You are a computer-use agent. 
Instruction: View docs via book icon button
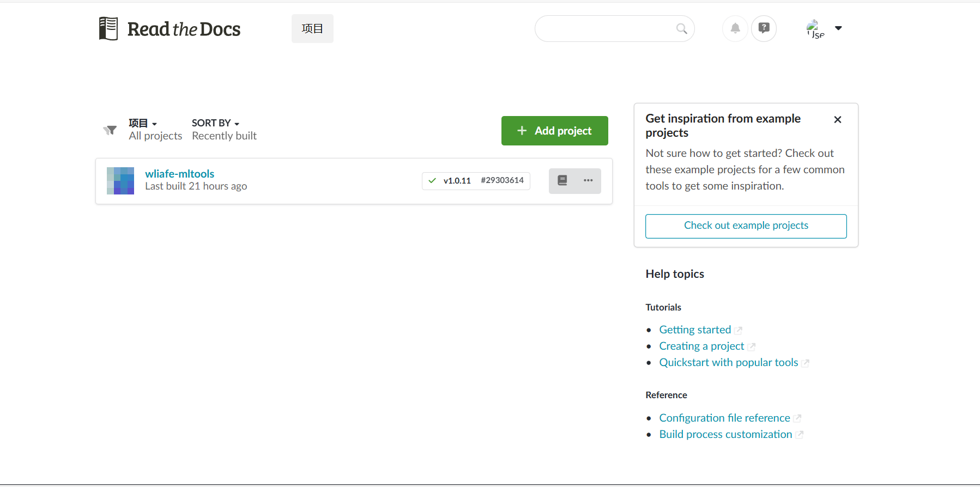click(562, 181)
